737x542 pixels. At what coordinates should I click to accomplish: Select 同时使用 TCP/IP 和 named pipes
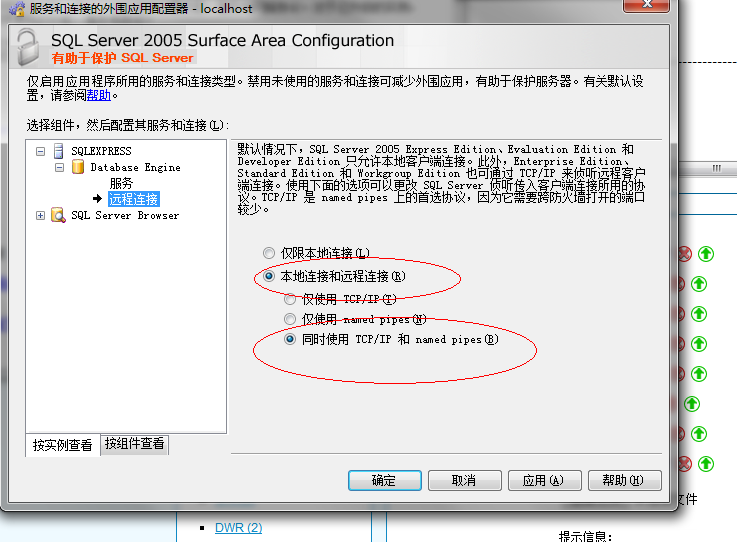pos(290,339)
